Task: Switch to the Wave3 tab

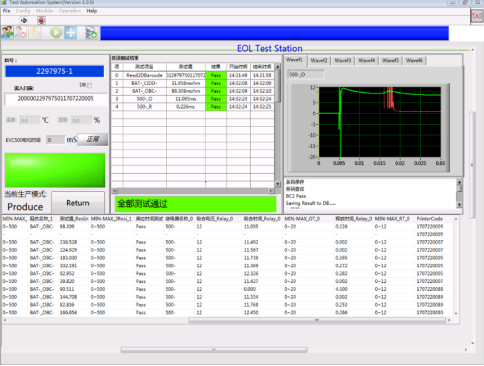Action: click(343, 61)
